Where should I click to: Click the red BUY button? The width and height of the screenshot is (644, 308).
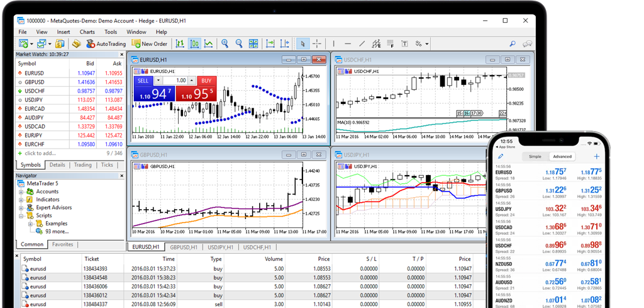click(x=206, y=81)
